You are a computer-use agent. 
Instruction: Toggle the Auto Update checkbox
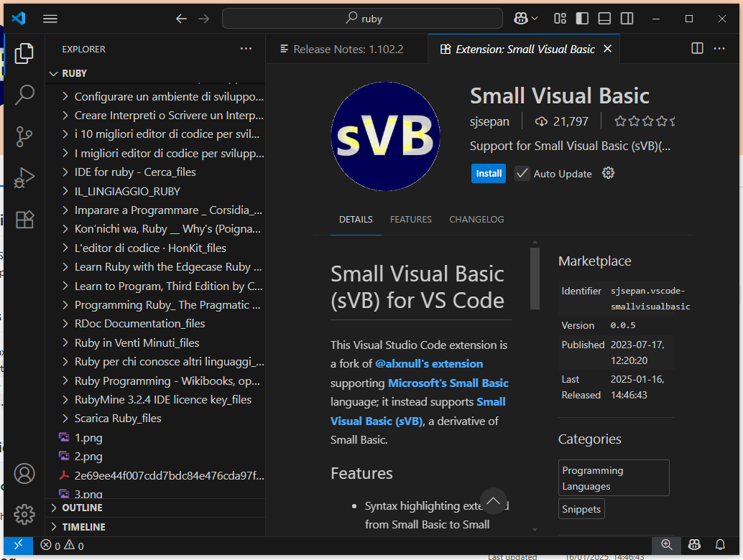pos(522,173)
